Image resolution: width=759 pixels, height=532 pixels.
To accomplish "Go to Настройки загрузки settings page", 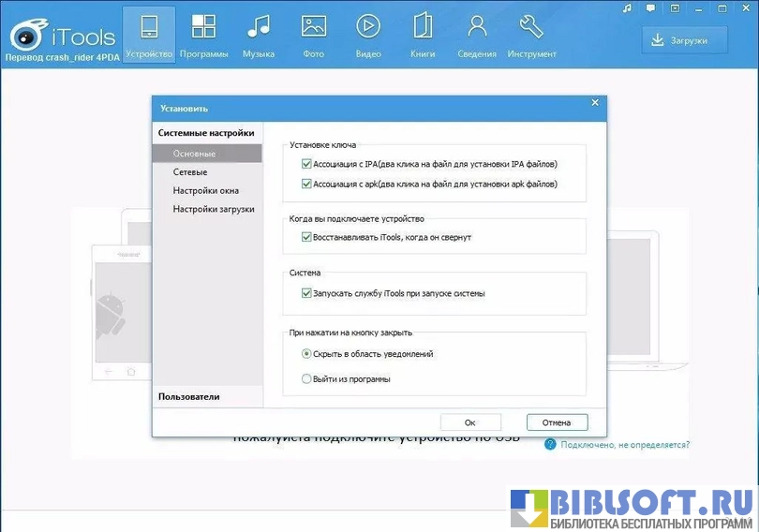I will [x=213, y=210].
